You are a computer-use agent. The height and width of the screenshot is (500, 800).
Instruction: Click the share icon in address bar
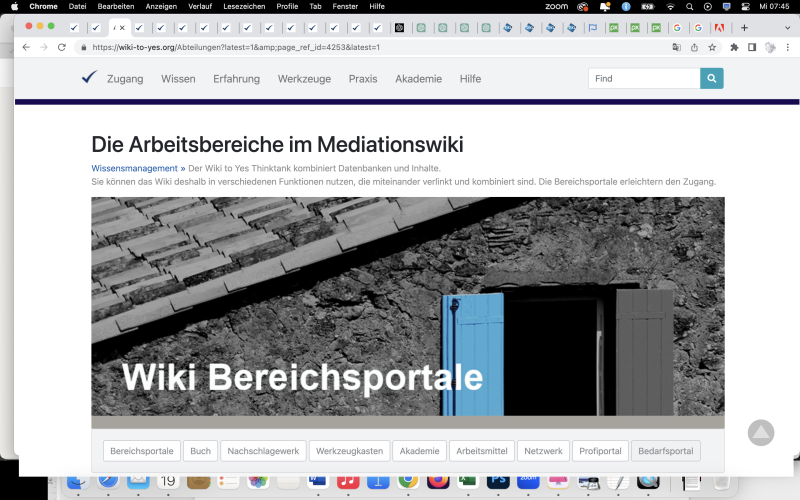[x=694, y=47]
